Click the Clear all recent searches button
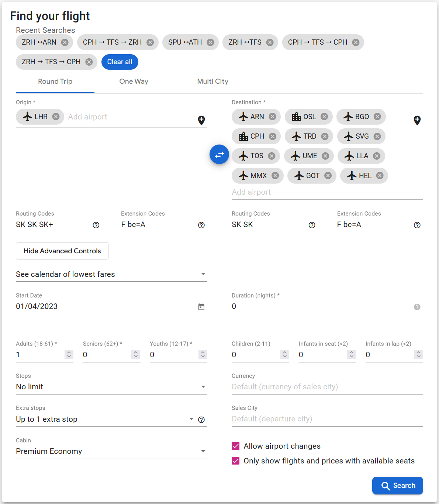Image resolution: width=439 pixels, height=504 pixels. pyautogui.click(x=120, y=62)
